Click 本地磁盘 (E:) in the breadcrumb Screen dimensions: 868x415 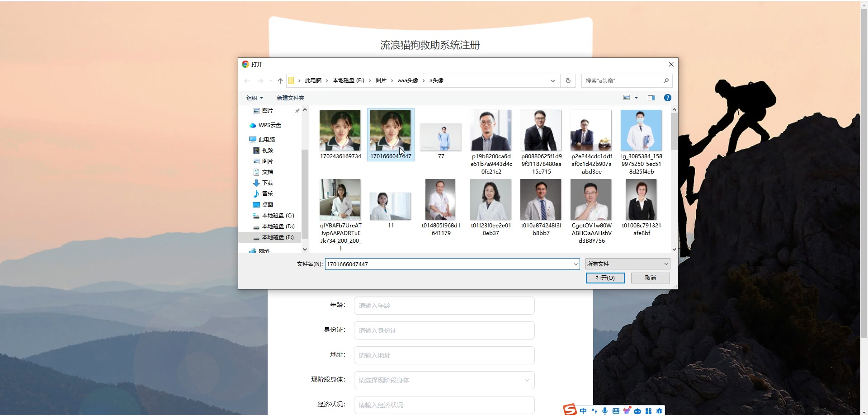[x=348, y=80]
